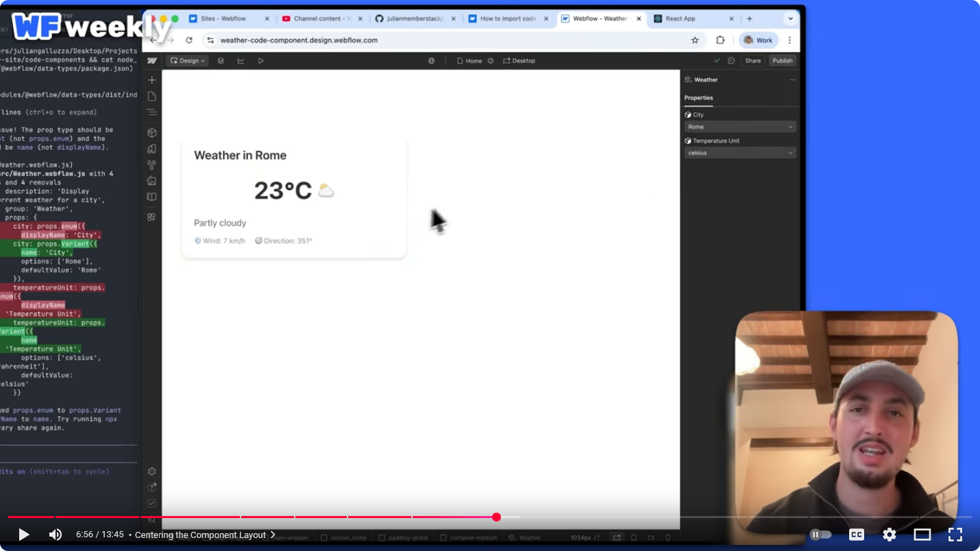The height and width of the screenshot is (551, 980).
Task: Select container-medium in the breadcrumb bar
Action: pos(469,538)
